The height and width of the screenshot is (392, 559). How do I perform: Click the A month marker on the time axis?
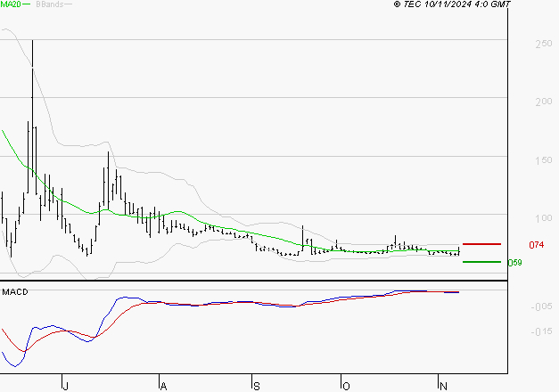tap(163, 386)
